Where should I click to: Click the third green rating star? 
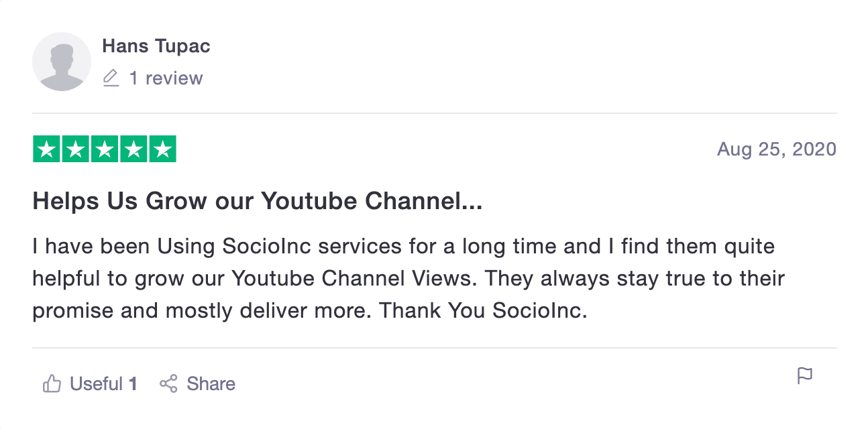(x=105, y=149)
